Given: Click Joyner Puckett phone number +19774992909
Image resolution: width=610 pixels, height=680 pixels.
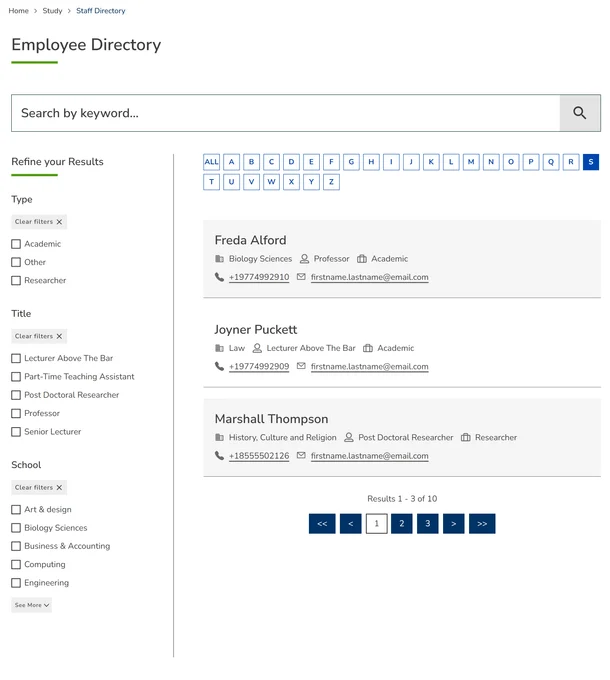Looking at the screenshot, I should (x=259, y=366).
